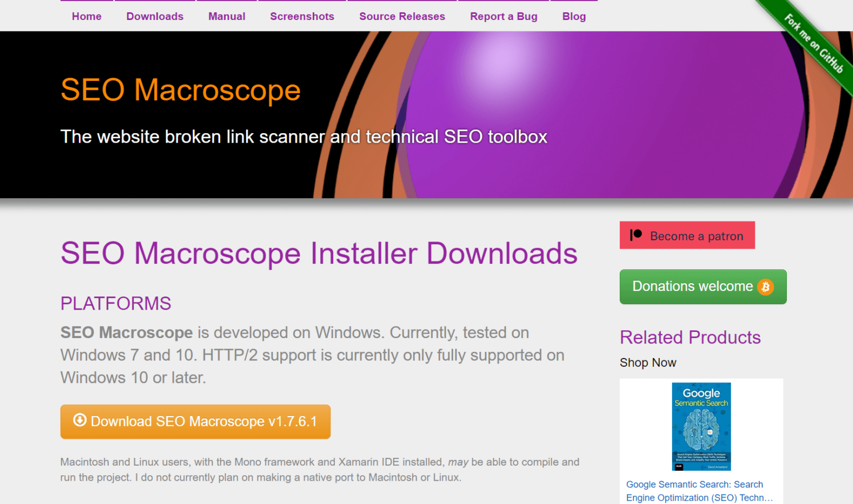Click the banner tagline about broken link scanner
The width and height of the screenshot is (853, 504).
tap(304, 137)
